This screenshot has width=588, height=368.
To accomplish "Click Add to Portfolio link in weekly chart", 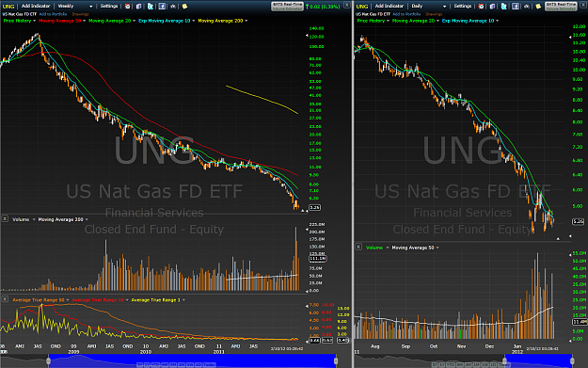I will pyautogui.click(x=53, y=14).
